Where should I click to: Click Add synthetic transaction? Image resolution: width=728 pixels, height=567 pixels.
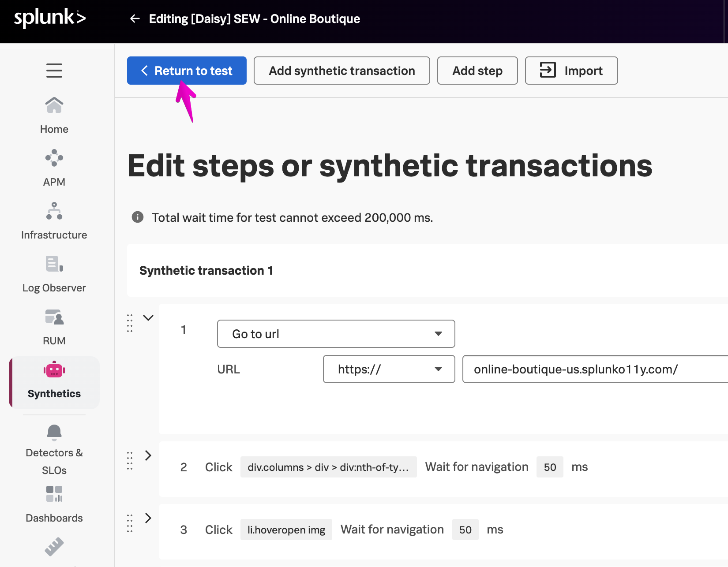click(341, 71)
